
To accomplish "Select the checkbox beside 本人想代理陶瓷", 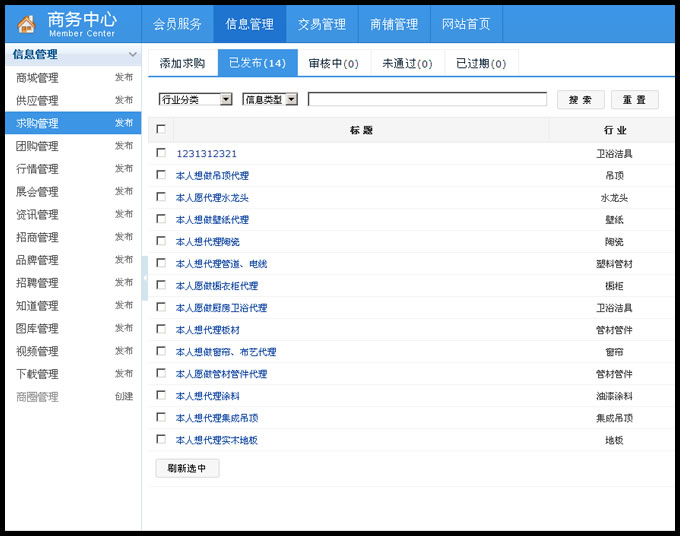I will [x=161, y=241].
